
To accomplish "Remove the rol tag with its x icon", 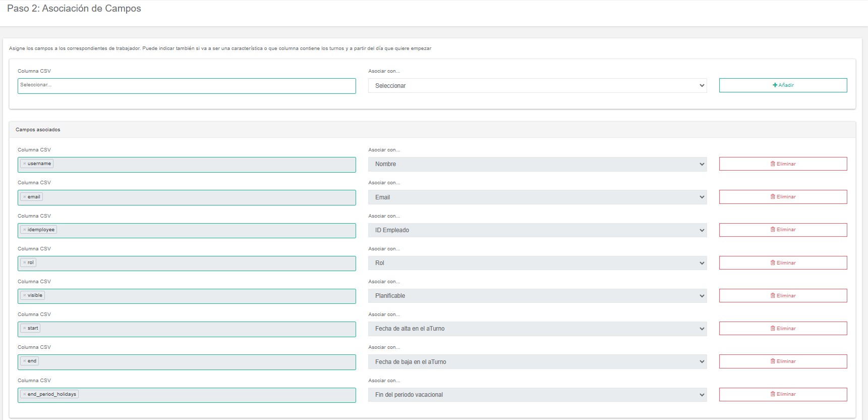I will (24, 262).
